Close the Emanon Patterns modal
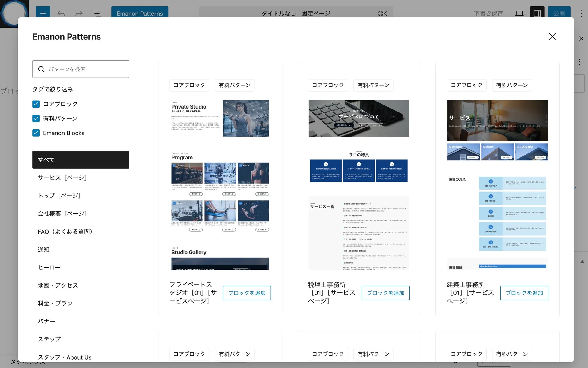 point(552,36)
